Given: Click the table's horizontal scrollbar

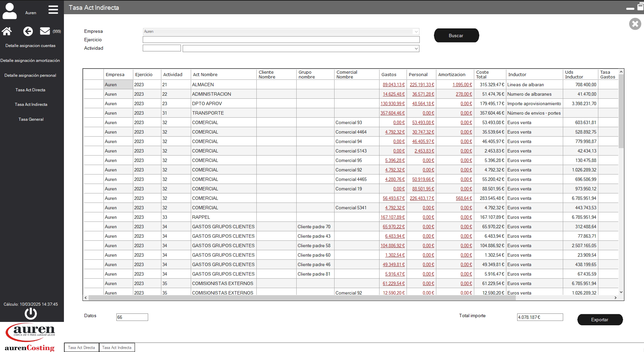Looking at the screenshot, I should 302,298.
